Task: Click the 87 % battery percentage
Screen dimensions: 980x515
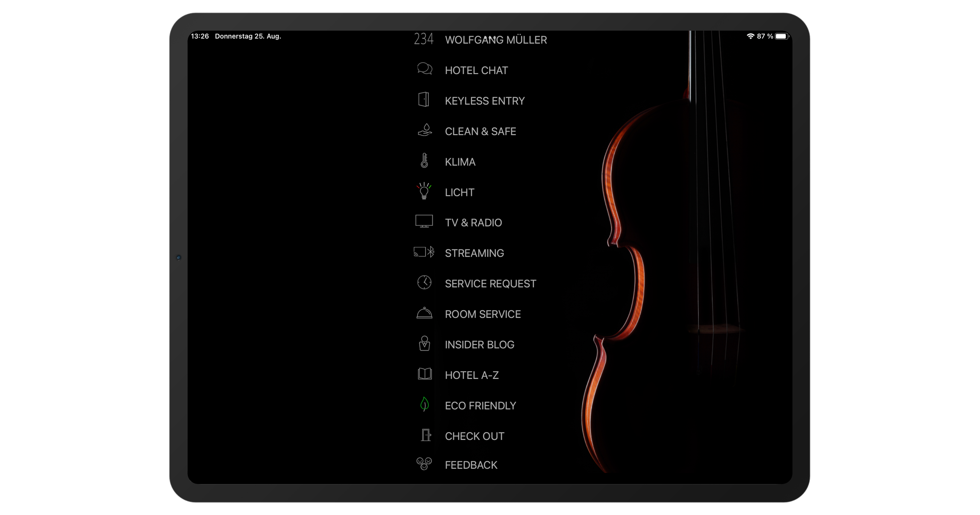Action: pos(765,36)
